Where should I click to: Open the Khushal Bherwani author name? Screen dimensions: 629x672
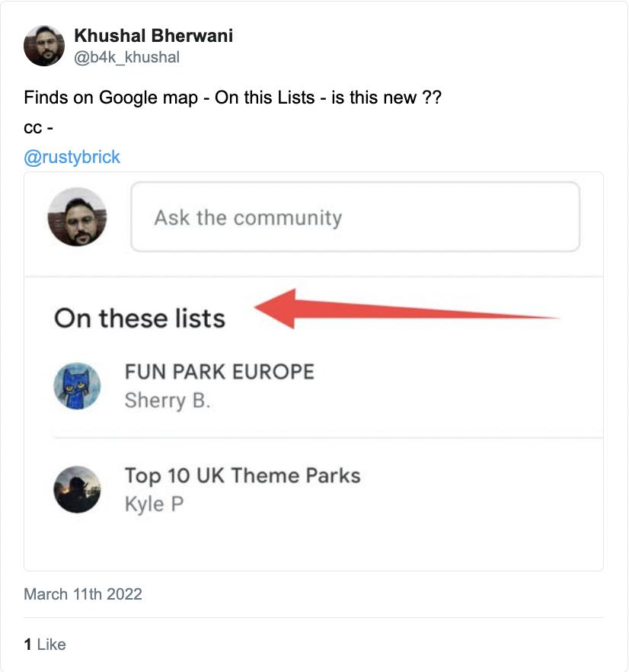point(153,36)
